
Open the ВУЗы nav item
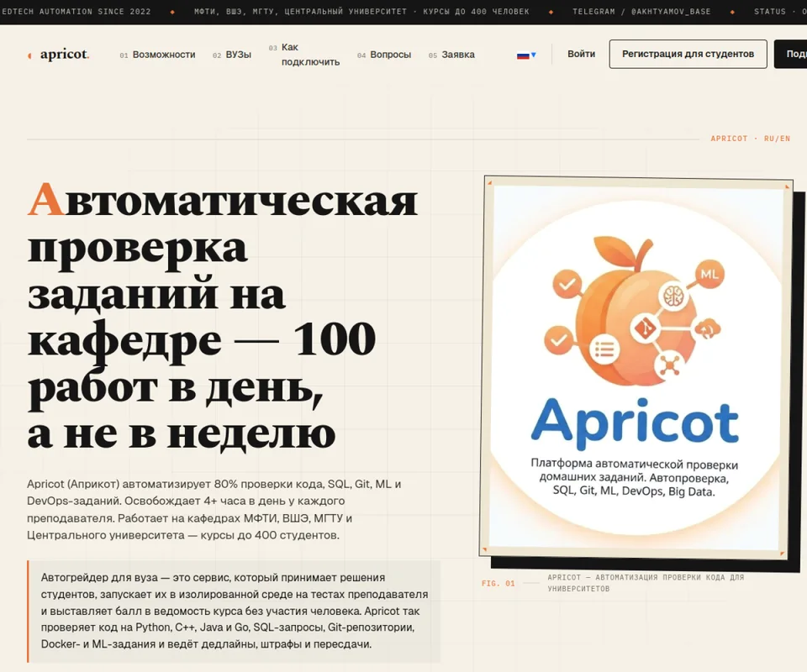pyautogui.click(x=232, y=55)
